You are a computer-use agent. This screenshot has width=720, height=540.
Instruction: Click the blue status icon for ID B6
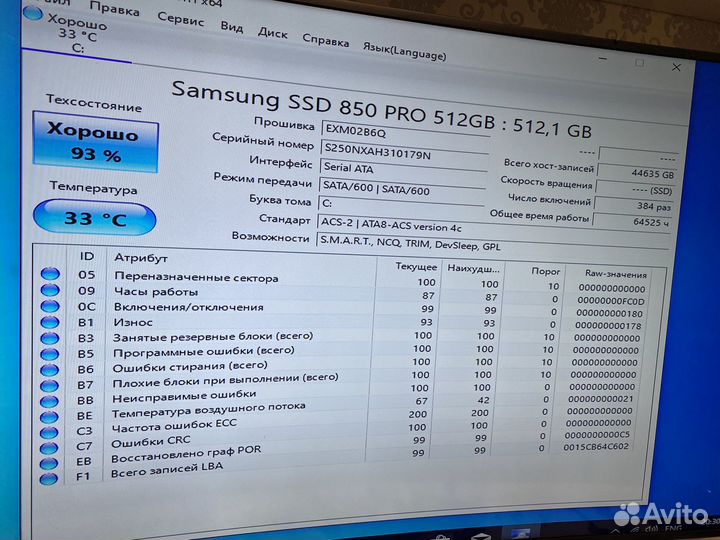[x=49, y=370]
